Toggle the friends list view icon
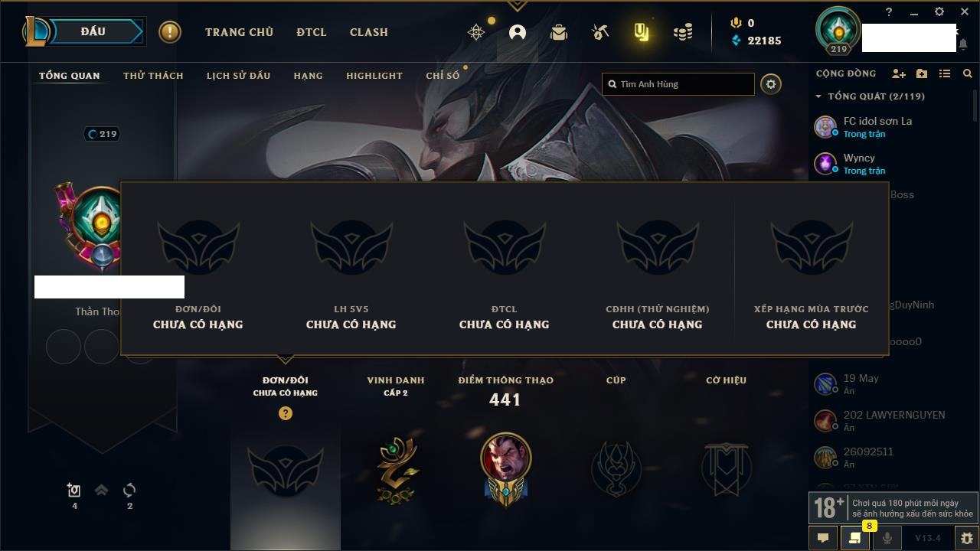This screenshot has height=551, width=980. [945, 73]
